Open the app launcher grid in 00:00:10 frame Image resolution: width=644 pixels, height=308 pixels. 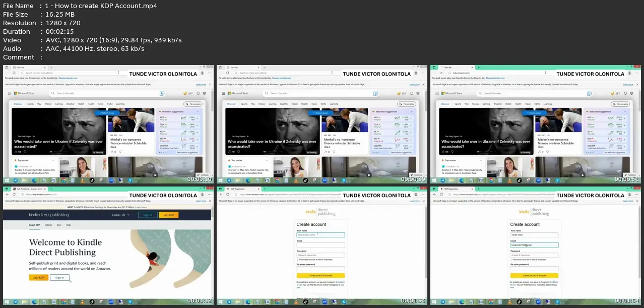coord(10,93)
